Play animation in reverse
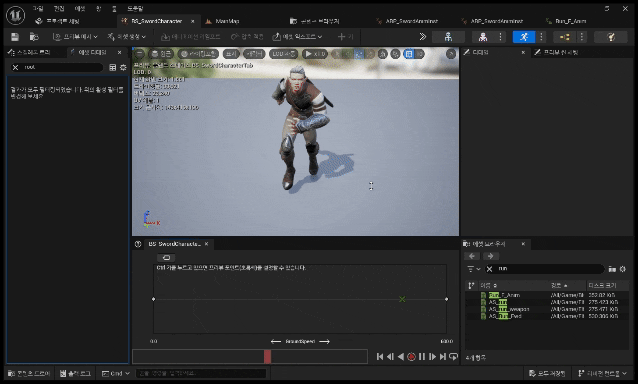This screenshot has height=384, width=638. point(401,357)
